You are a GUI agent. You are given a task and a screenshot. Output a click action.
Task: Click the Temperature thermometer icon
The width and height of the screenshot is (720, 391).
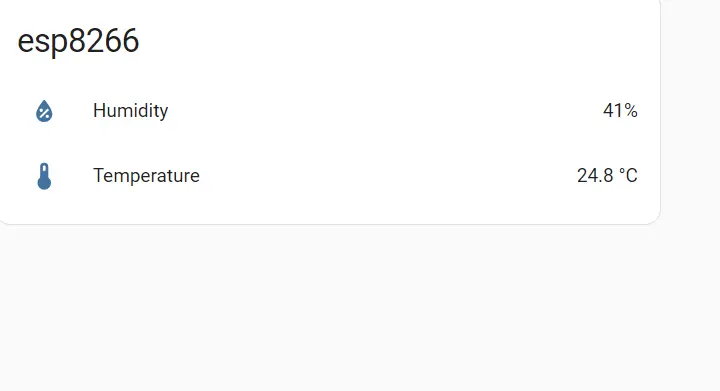[x=44, y=176]
